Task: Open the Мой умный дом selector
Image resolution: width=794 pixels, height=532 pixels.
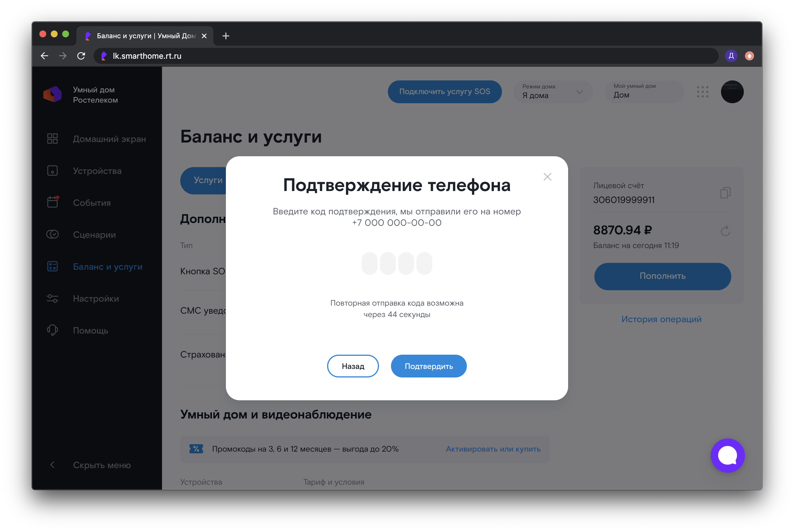Action: pyautogui.click(x=644, y=92)
